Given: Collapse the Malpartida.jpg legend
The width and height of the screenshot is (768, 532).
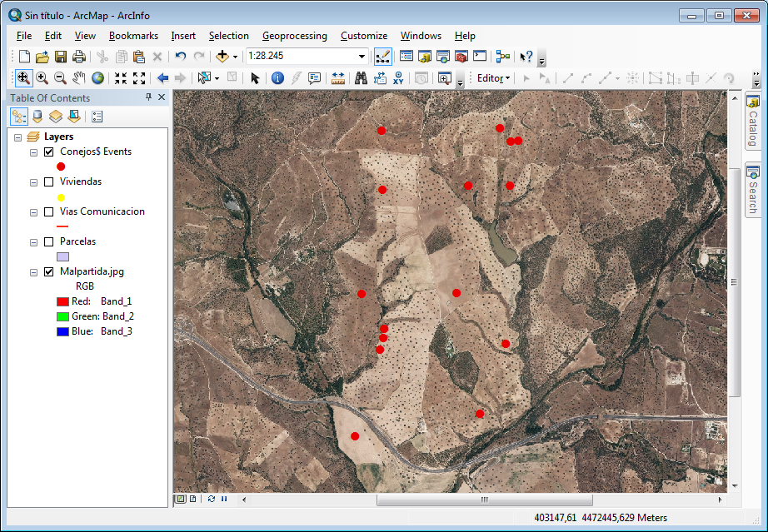Looking at the screenshot, I should click(x=33, y=272).
